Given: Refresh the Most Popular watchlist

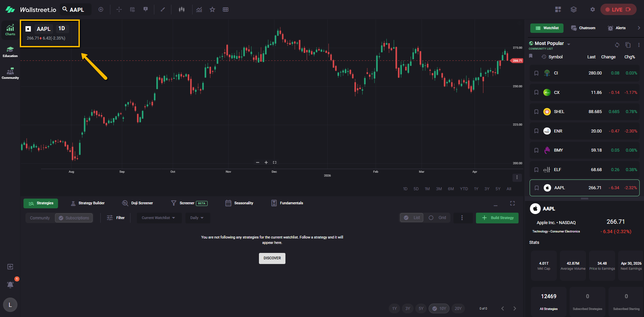Looking at the screenshot, I should coord(617,45).
